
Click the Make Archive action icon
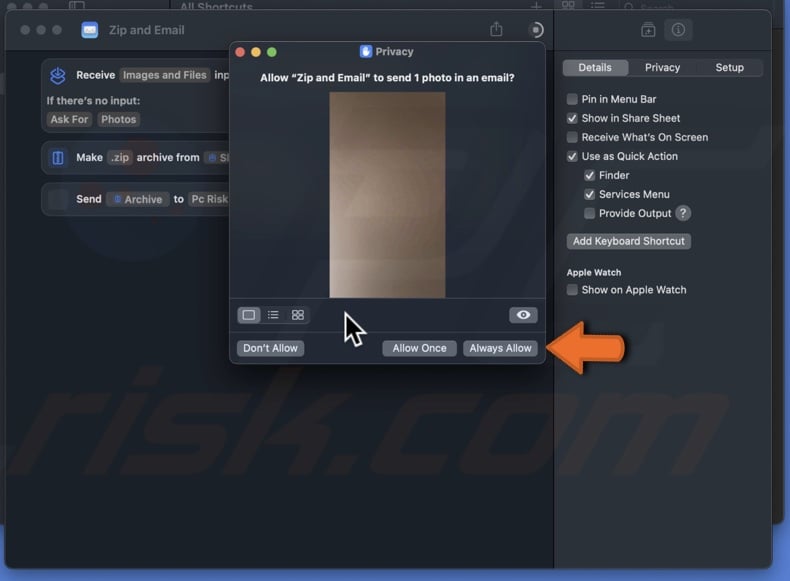pyautogui.click(x=58, y=158)
